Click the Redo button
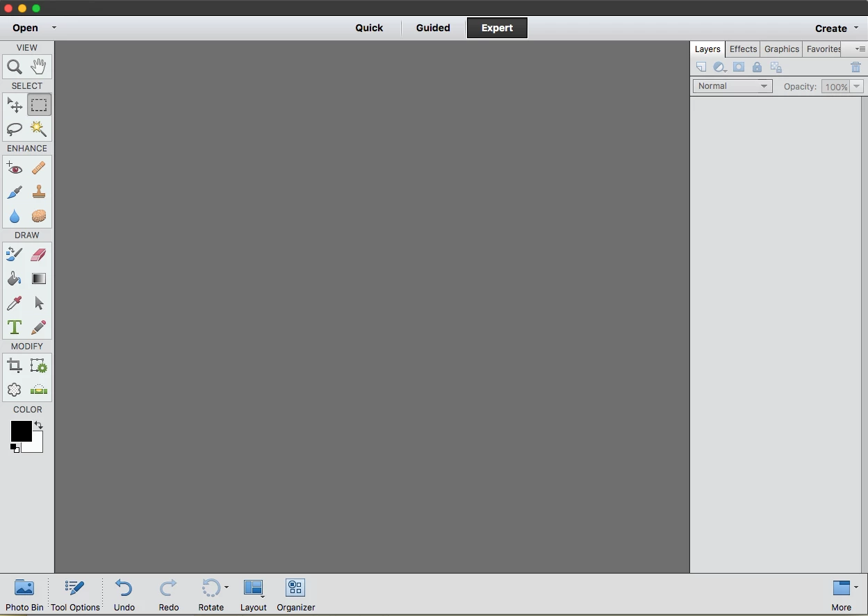 [x=168, y=595]
